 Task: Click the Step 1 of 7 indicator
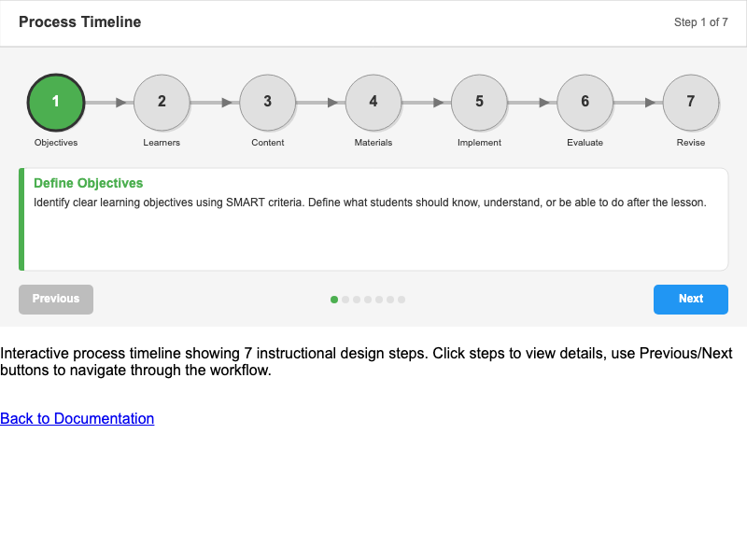[700, 22]
